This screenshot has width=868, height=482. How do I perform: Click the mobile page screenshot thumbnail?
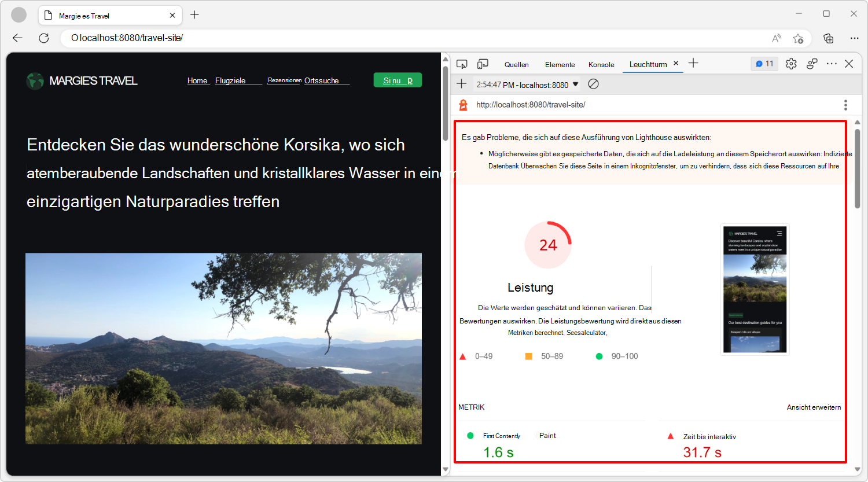coord(755,289)
